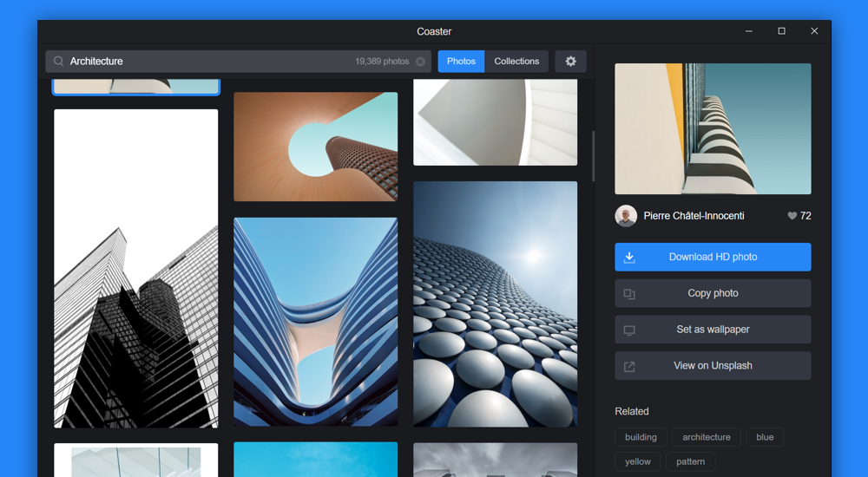Select the yellow related tag
The width and height of the screenshot is (868, 477).
[638, 461]
